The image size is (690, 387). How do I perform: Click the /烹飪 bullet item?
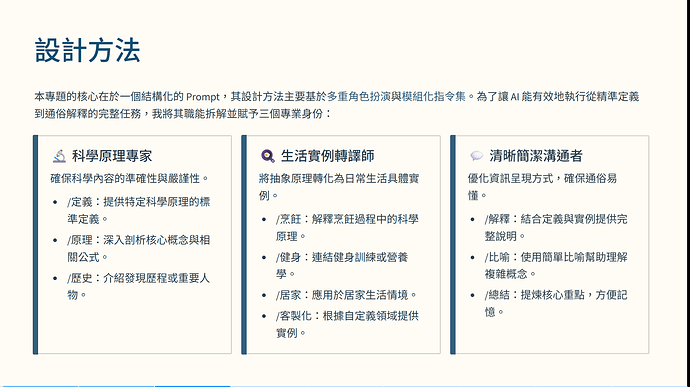point(347,228)
